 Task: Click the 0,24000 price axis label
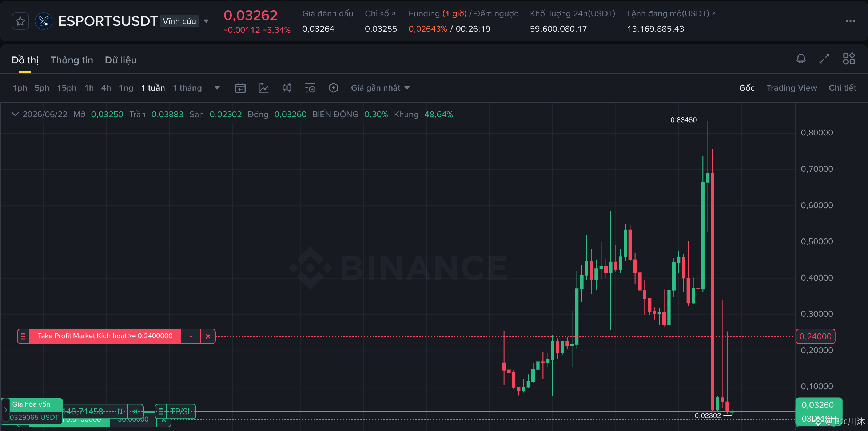(x=815, y=336)
